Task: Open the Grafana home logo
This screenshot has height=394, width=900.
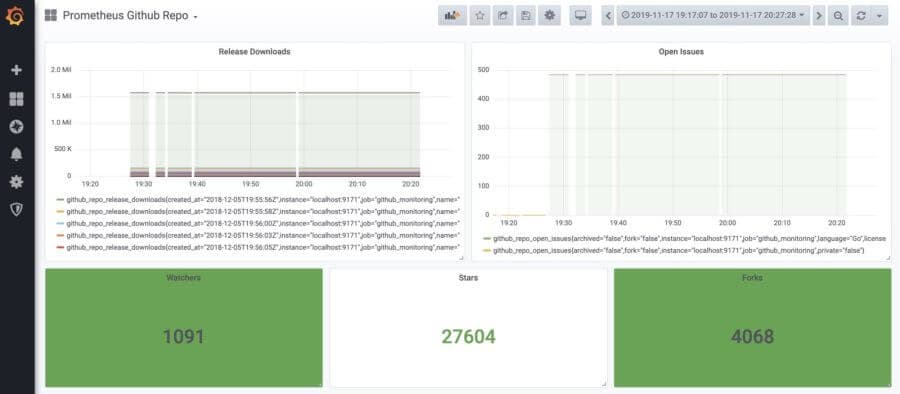Action: pyautogui.click(x=15, y=16)
